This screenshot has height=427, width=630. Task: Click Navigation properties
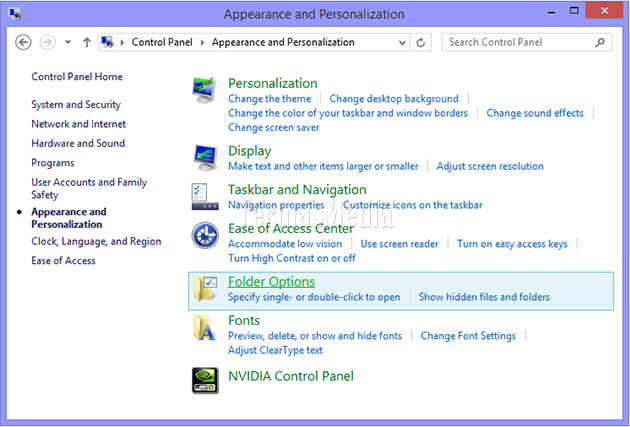click(x=276, y=205)
